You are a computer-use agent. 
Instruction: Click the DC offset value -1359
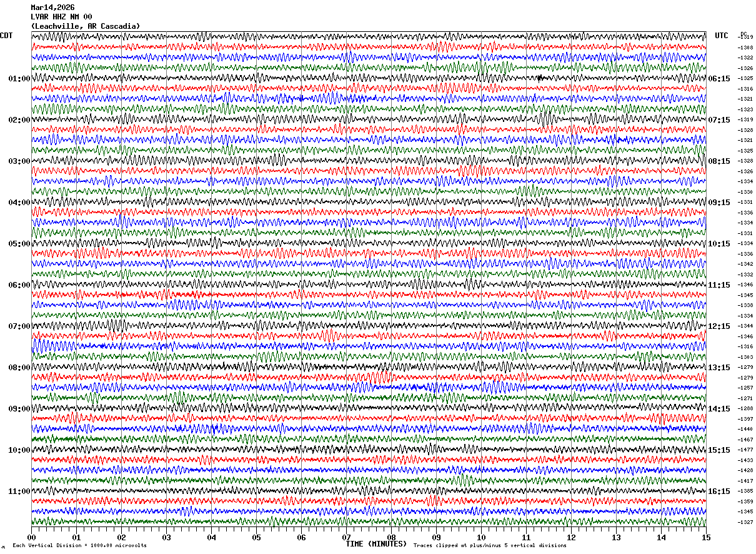[x=745, y=501]
